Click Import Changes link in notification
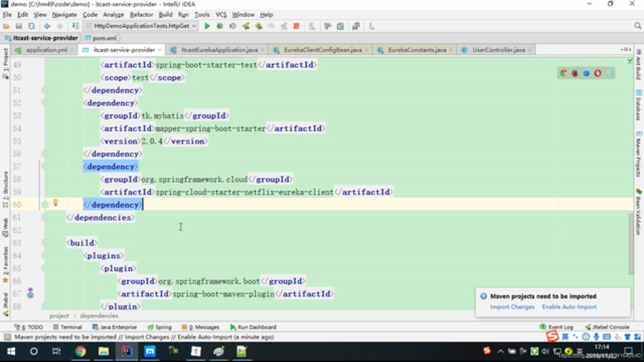 coord(512,307)
